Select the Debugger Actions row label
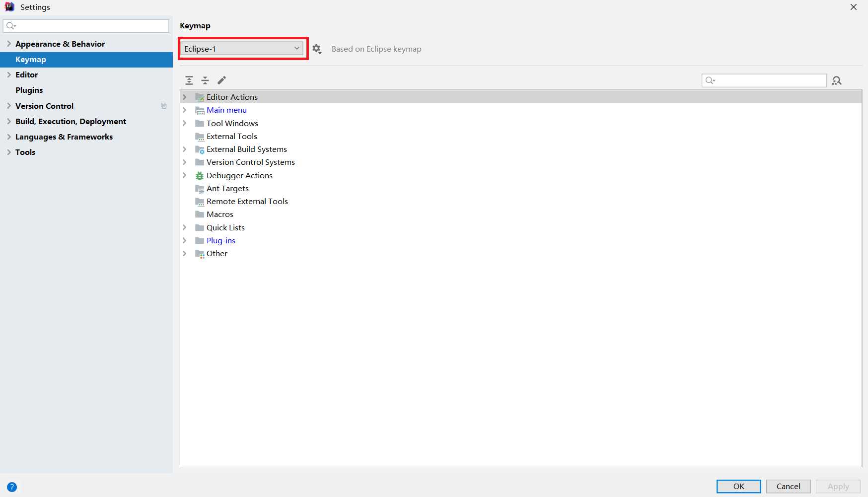868x497 pixels. [x=239, y=175]
